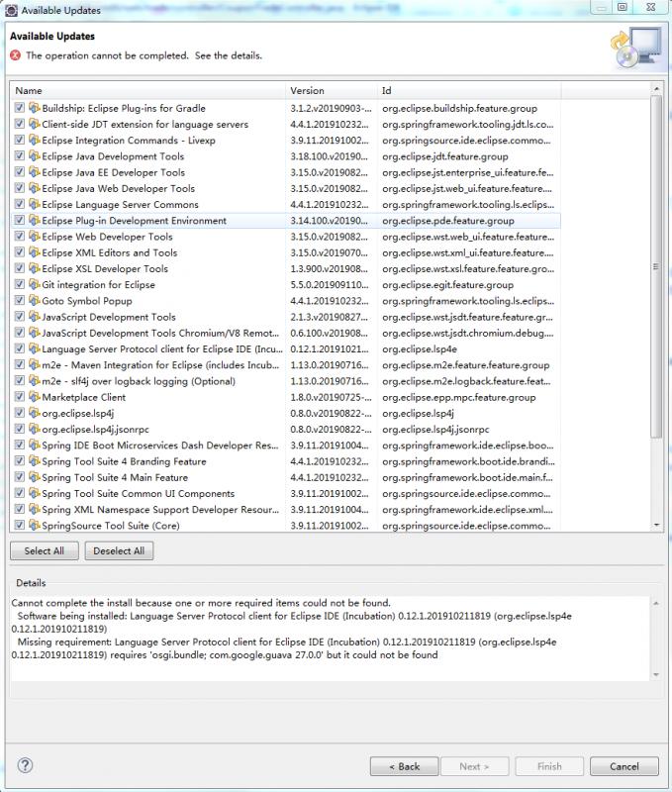Screen dimensions: 672x792
Task: Sort updates by the Id column header
Action: pyautogui.click(x=469, y=91)
